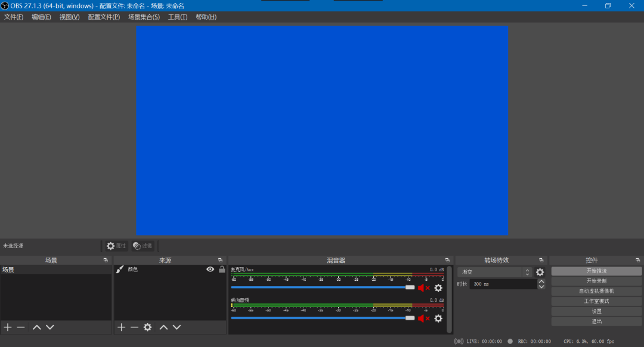Add a new scene with the plus icon

point(8,327)
